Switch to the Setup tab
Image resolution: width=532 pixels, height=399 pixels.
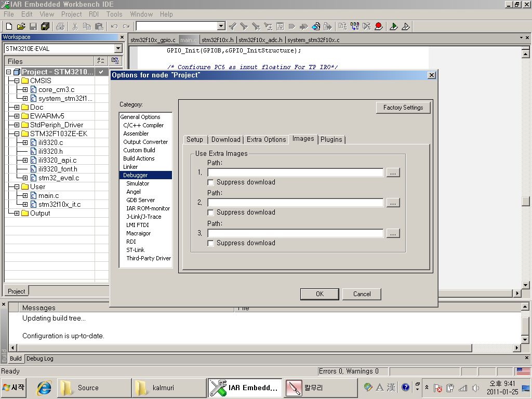click(x=195, y=139)
